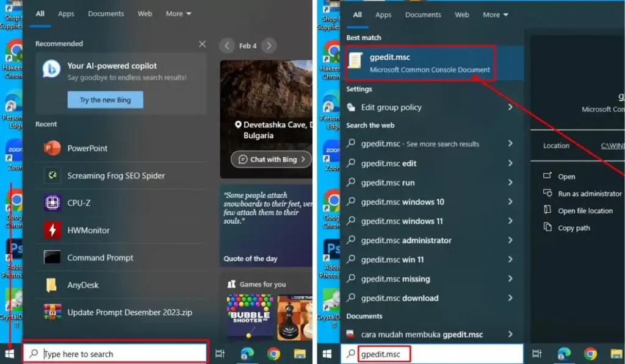Open Microsoft Edge from left taskbar
625x364 pixels.
click(247, 354)
